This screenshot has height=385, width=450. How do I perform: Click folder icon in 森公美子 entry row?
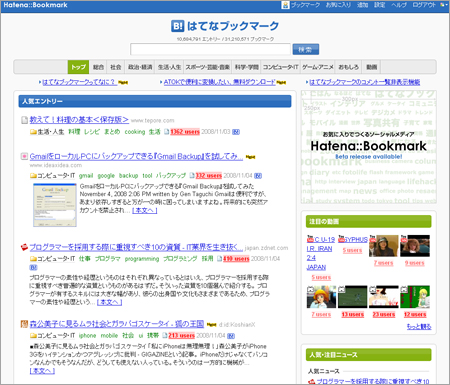[33, 335]
